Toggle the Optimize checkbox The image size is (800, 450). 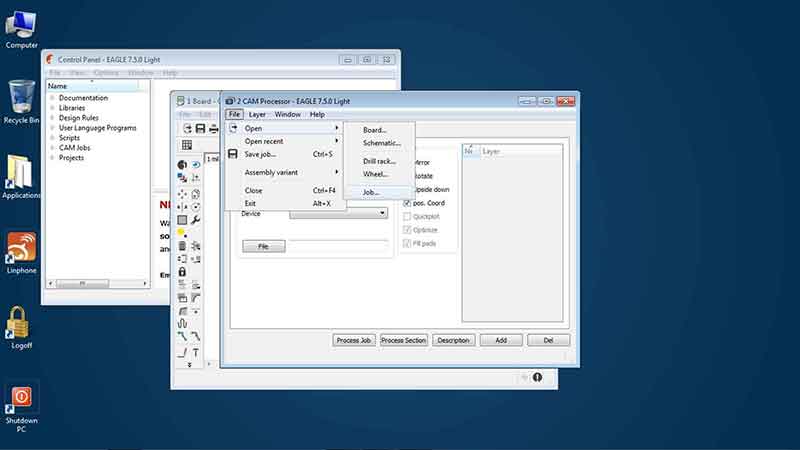(407, 230)
